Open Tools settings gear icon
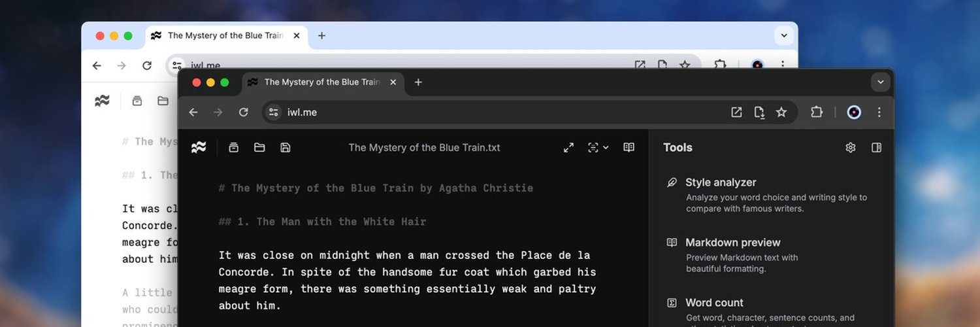 tap(850, 148)
